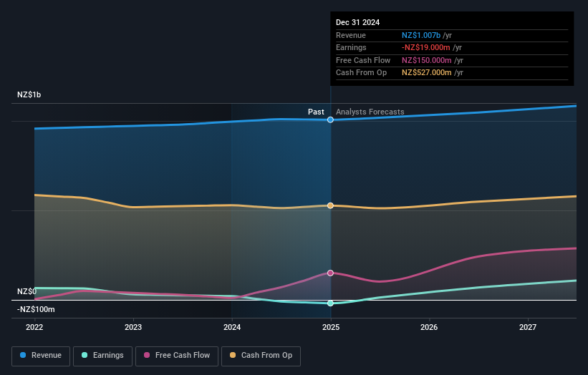Click the 'Earnings' row label in tooltip

pos(352,47)
